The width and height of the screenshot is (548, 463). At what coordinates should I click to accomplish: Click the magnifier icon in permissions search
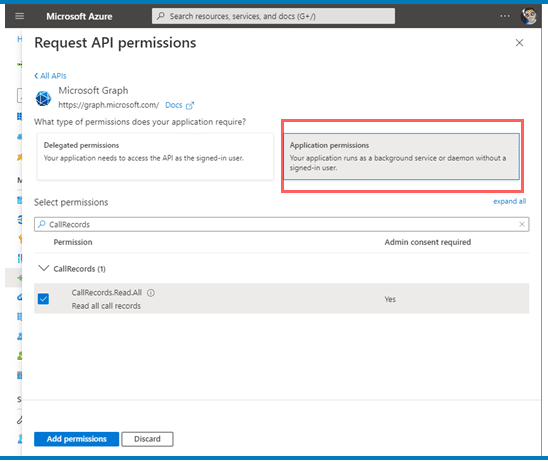[x=42, y=224]
